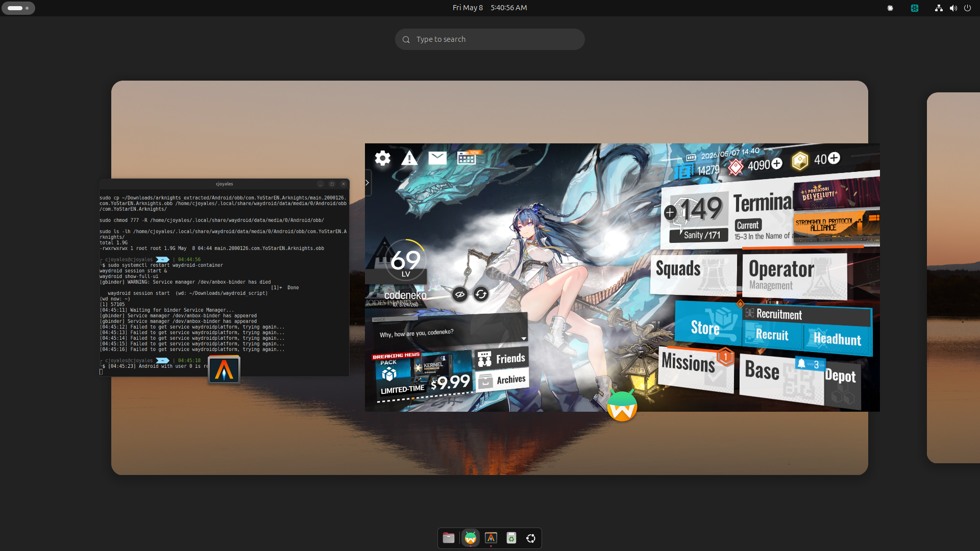Image resolution: width=980 pixels, height=551 pixels.
Task: Click the search magnifier icon
Action: [406, 39]
